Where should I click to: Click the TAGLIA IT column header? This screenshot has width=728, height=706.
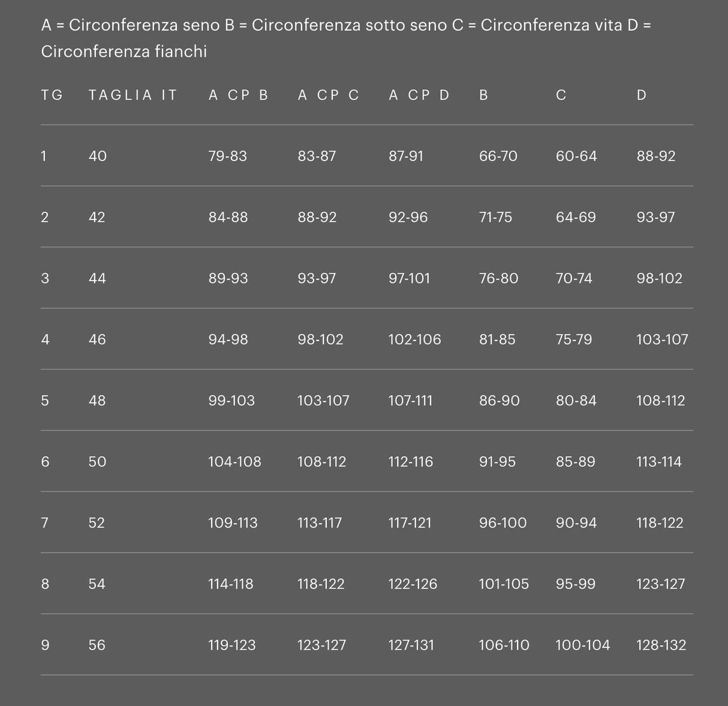(133, 95)
